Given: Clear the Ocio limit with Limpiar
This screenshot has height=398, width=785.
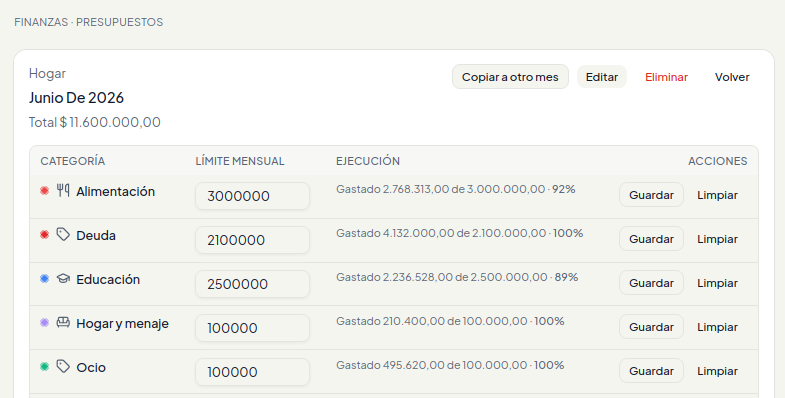Looking at the screenshot, I should 717,371.
